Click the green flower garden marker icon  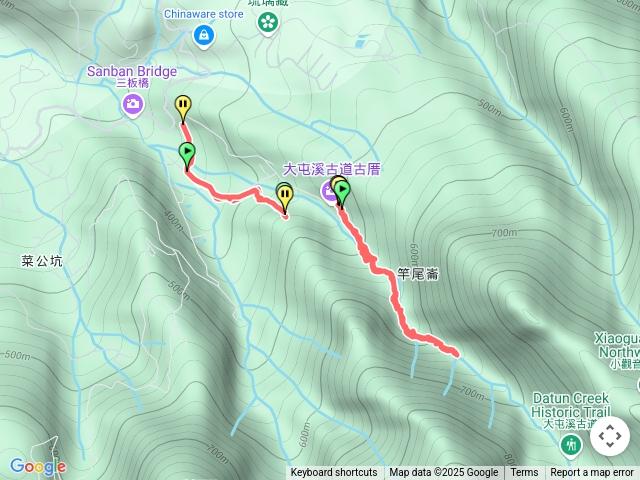point(268,23)
